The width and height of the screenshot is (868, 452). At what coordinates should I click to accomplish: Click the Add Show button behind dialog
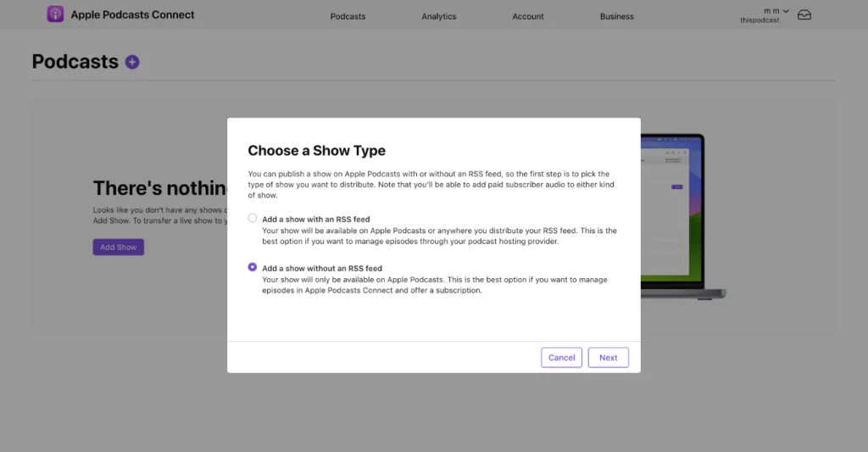click(x=119, y=247)
